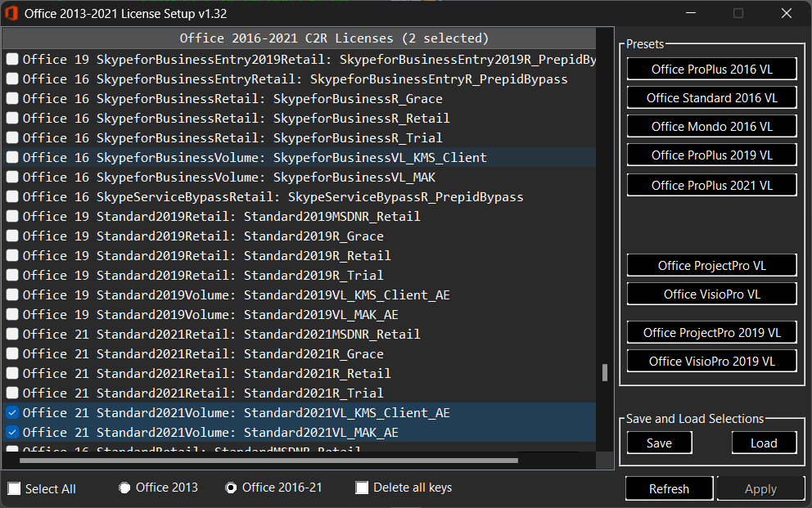
Task: Uncheck Standard2021VL_KMS_Client_AE checkbox
Action: pos(12,413)
